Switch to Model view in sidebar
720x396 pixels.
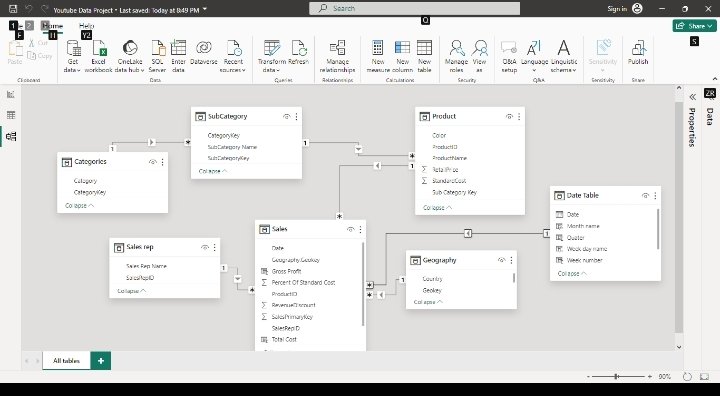coord(11,136)
